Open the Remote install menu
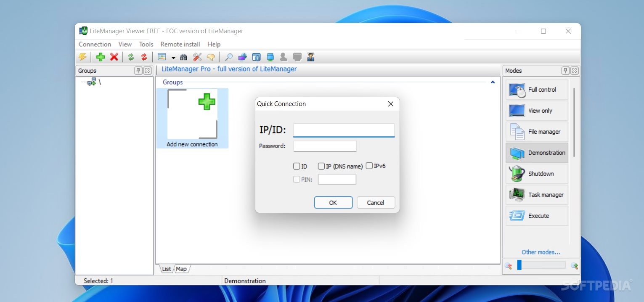 click(180, 44)
